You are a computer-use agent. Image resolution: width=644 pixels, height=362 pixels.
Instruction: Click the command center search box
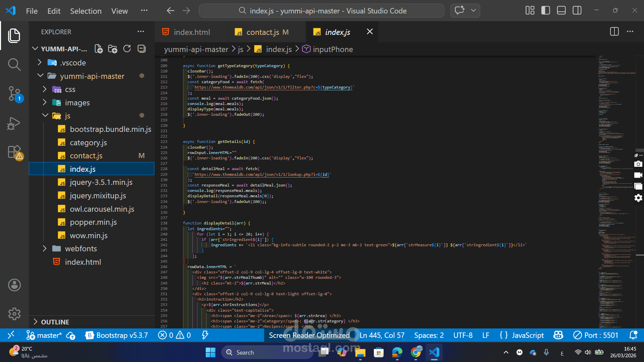point(321,11)
